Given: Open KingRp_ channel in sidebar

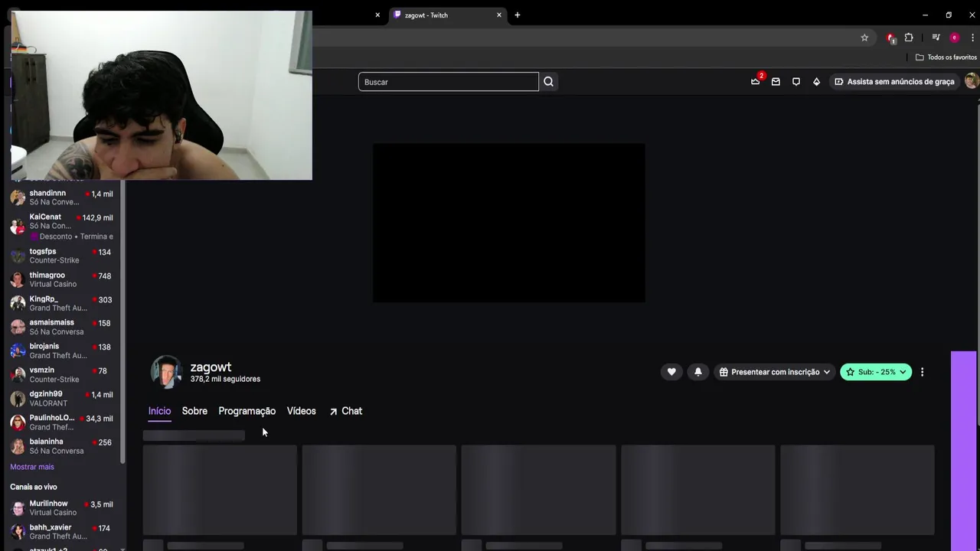Looking at the screenshot, I should pyautogui.click(x=61, y=303).
